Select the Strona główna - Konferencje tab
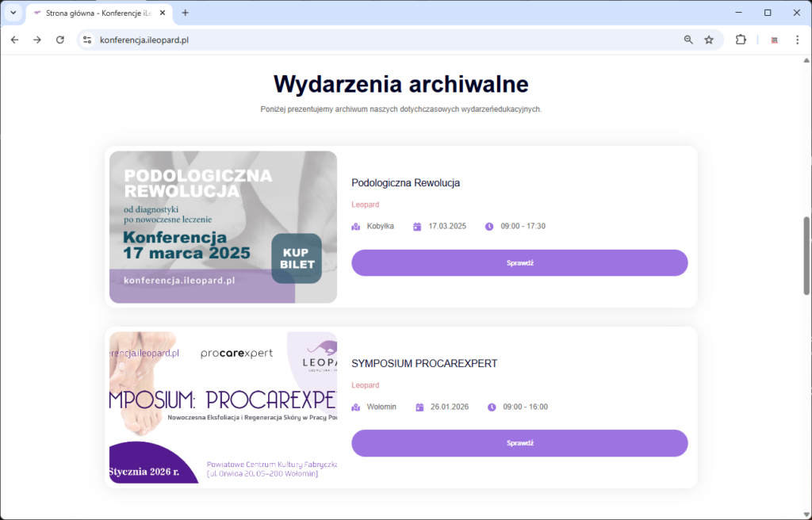The width and height of the screenshot is (812, 520). [99, 13]
